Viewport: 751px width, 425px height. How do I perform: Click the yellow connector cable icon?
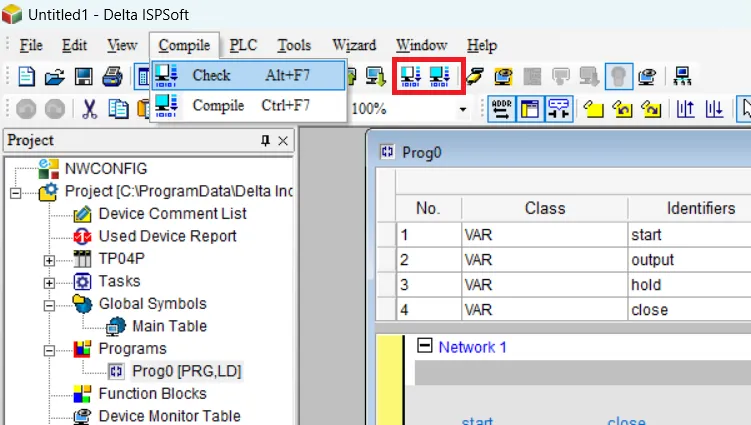pos(475,76)
